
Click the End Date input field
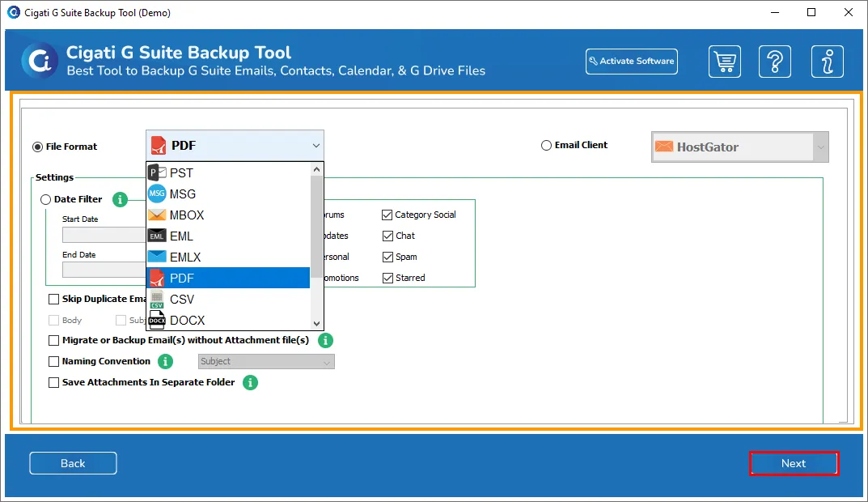[104, 270]
